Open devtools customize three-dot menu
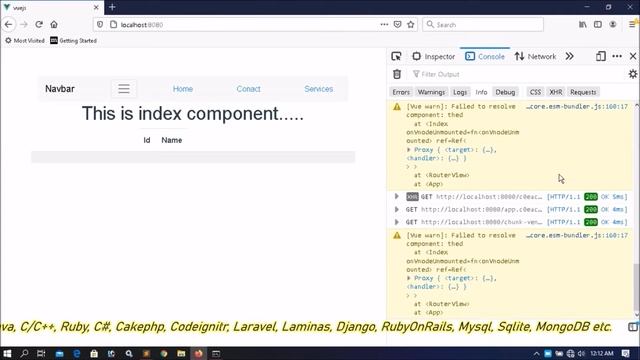 [x=617, y=56]
